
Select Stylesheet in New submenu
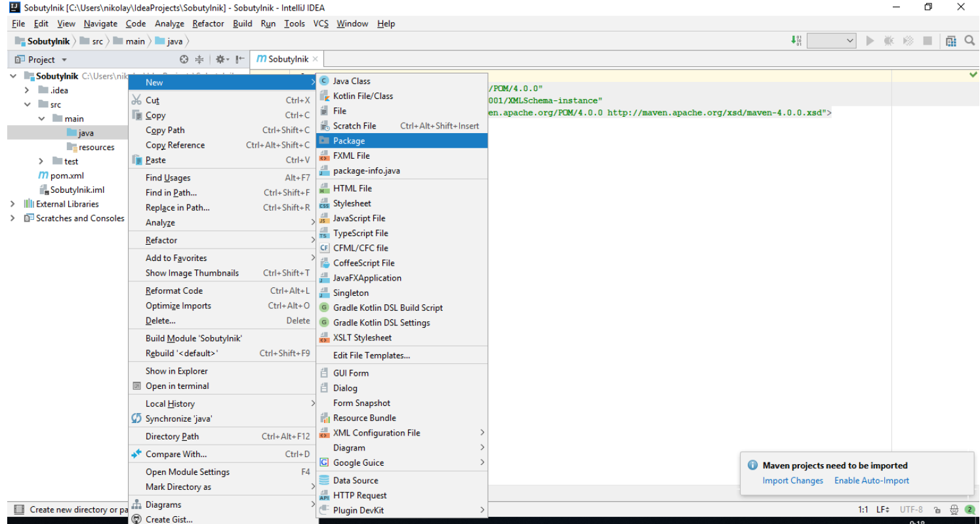pos(402,203)
